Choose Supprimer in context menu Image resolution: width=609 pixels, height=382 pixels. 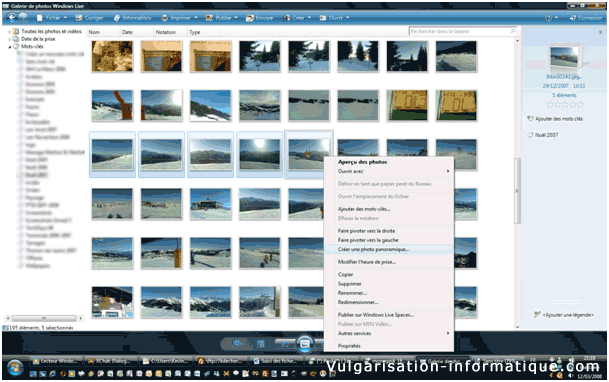point(389,284)
